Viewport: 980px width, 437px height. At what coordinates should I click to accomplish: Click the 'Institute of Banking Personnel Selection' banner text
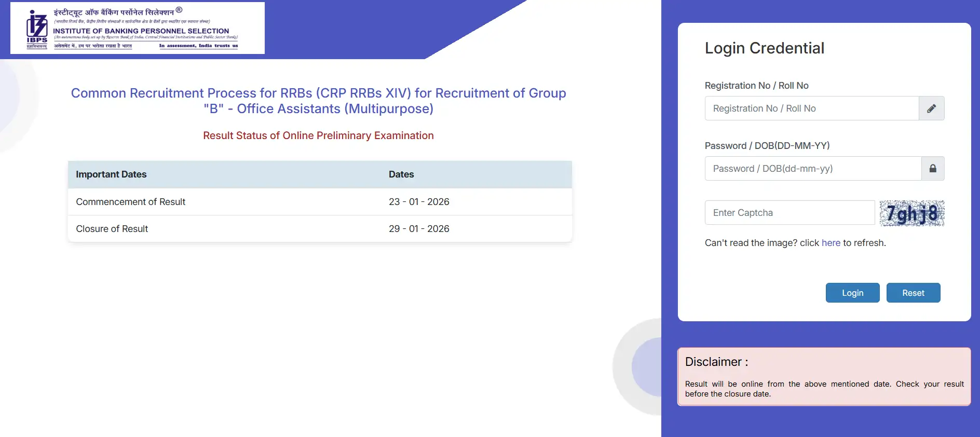141,31
